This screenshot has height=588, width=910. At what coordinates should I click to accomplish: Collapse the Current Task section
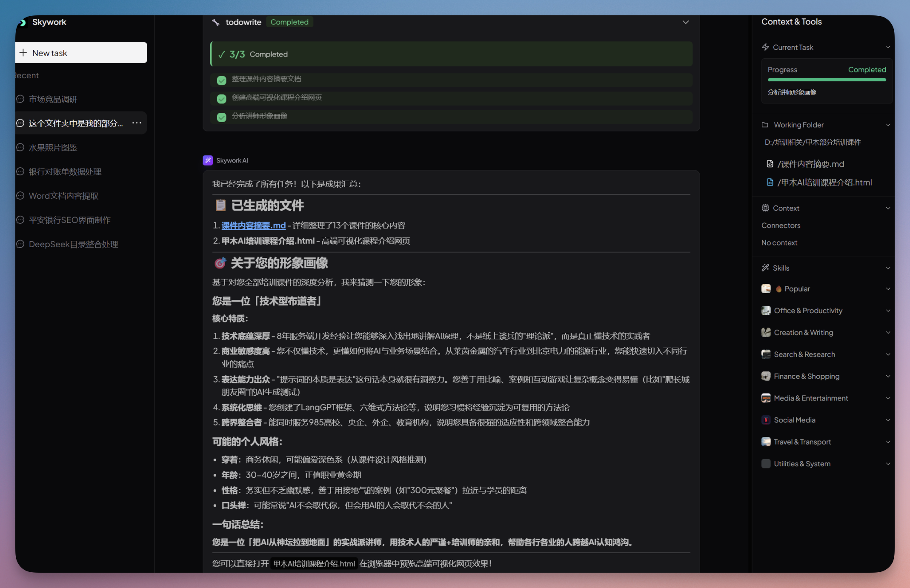tap(888, 47)
